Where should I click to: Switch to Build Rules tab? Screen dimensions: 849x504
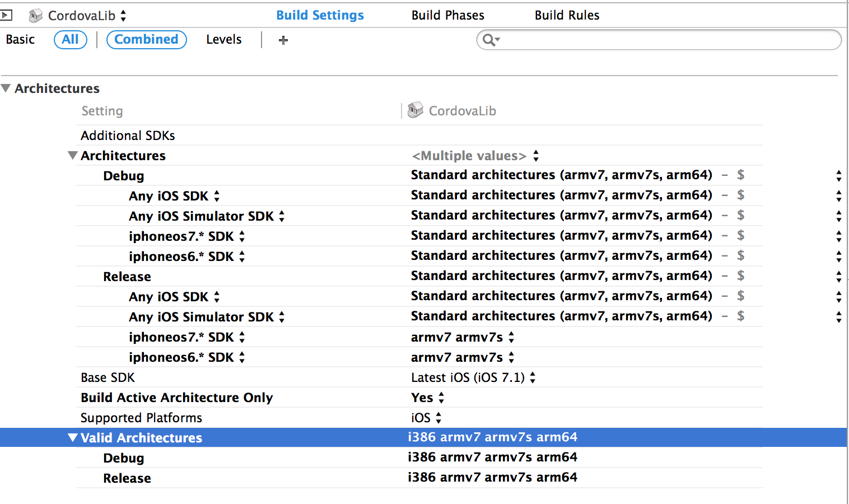coord(567,15)
